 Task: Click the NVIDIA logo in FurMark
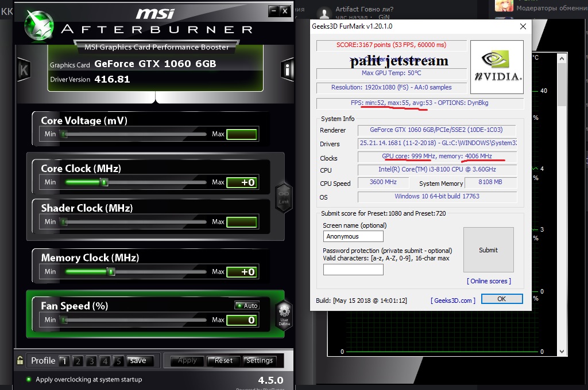[497, 67]
